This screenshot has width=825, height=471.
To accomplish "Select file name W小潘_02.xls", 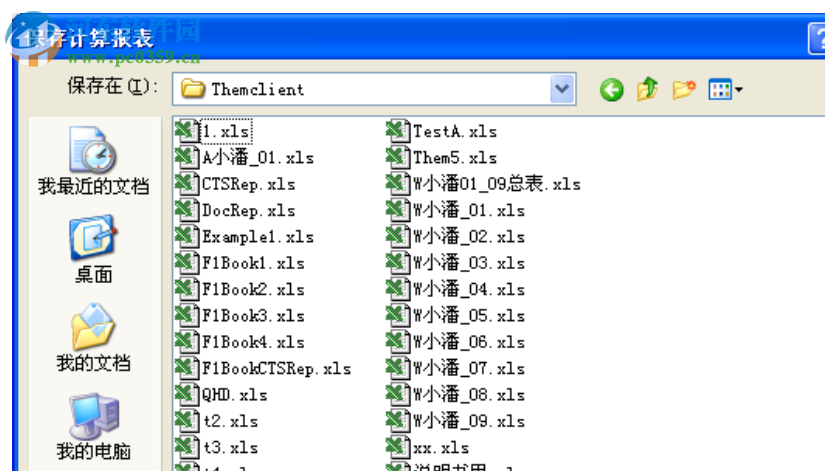I will coord(469,237).
